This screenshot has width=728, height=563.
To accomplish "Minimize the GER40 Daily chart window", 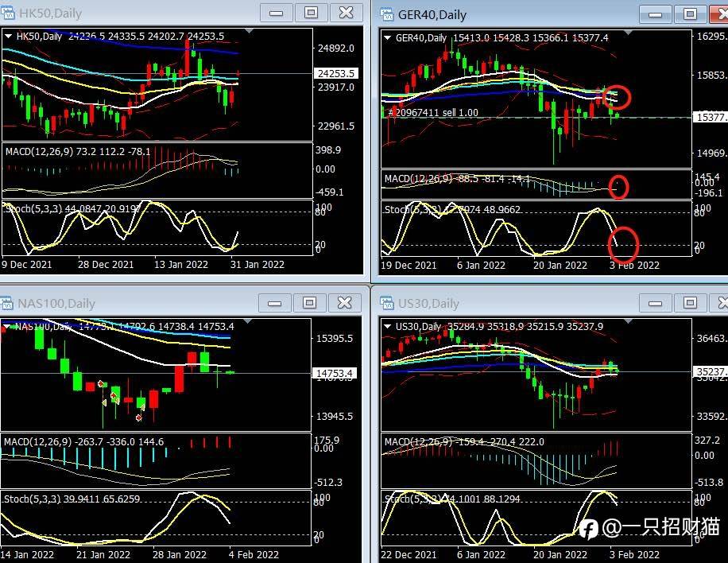I will tap(656, 14).
